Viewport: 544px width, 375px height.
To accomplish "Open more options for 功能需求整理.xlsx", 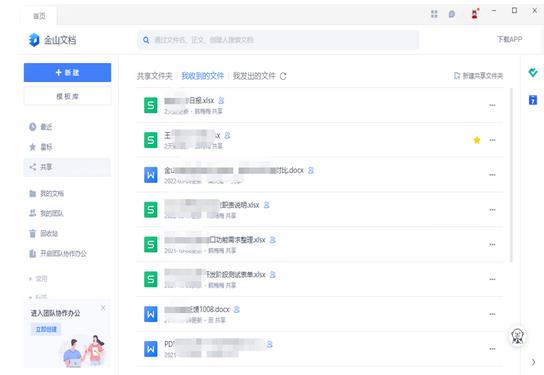I will pos(492,245).
